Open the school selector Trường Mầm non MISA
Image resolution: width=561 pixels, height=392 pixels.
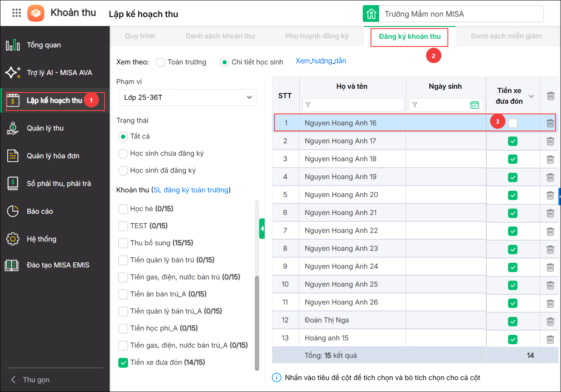[x=462, y=14]
